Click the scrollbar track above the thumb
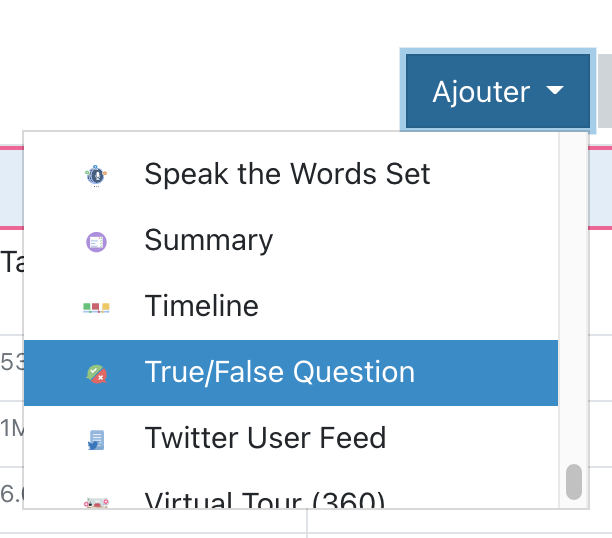Image resolution: width=612 pixels, height=538 pixels. pyautogui.click(x=573, y=300)
